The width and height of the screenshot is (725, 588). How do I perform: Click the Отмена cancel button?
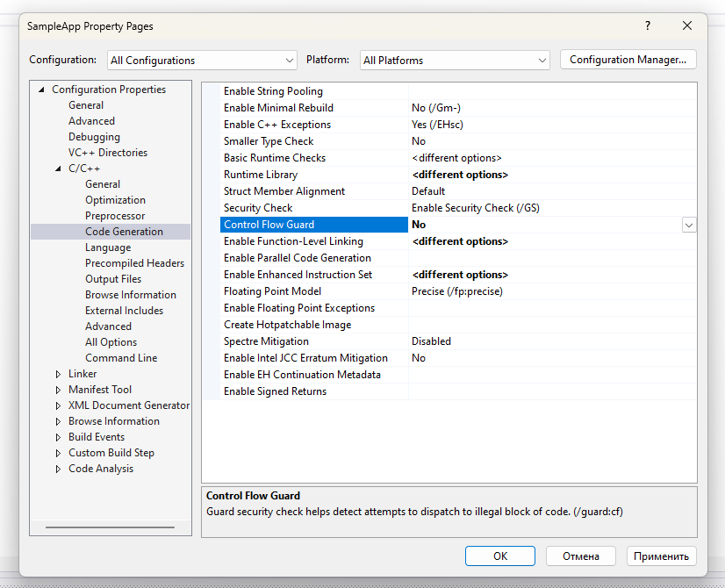pos(580,556)
